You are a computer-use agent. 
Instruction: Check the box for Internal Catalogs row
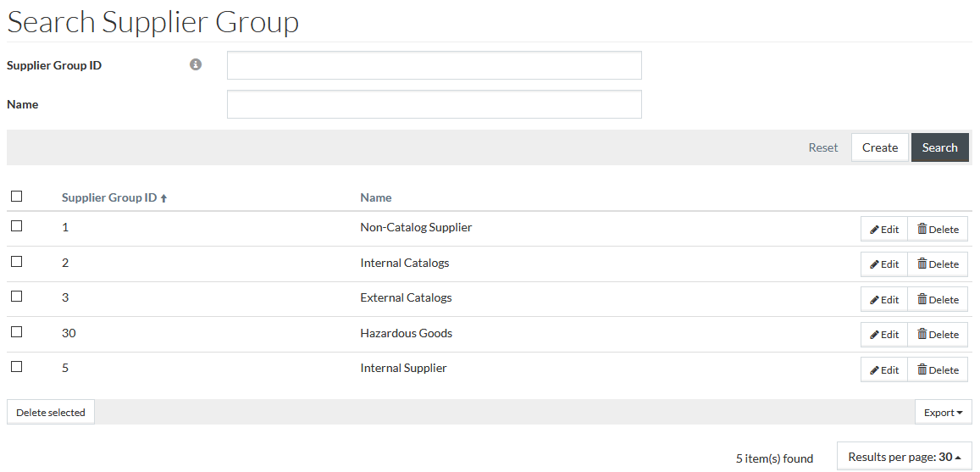tap(17, 261)
